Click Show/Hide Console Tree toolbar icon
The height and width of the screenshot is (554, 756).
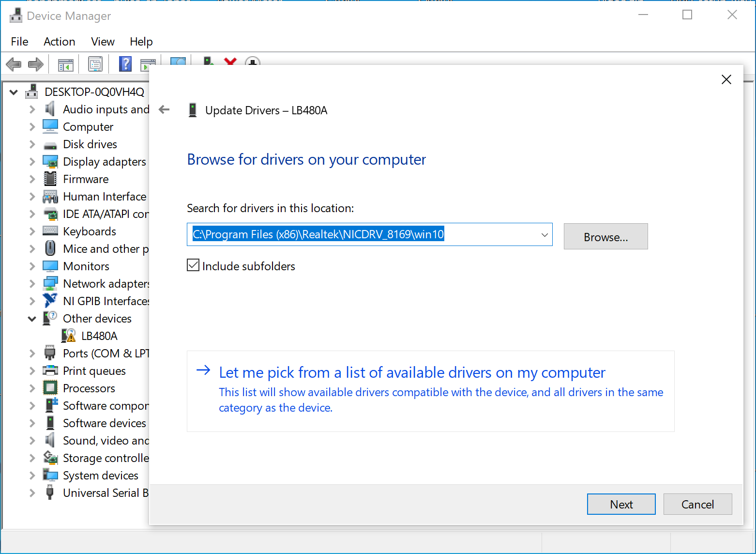[65, 64]
